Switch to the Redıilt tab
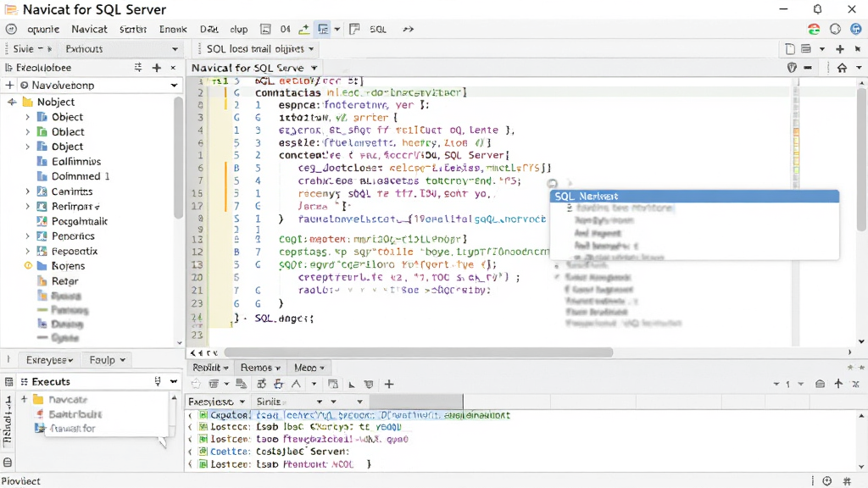 210,368
